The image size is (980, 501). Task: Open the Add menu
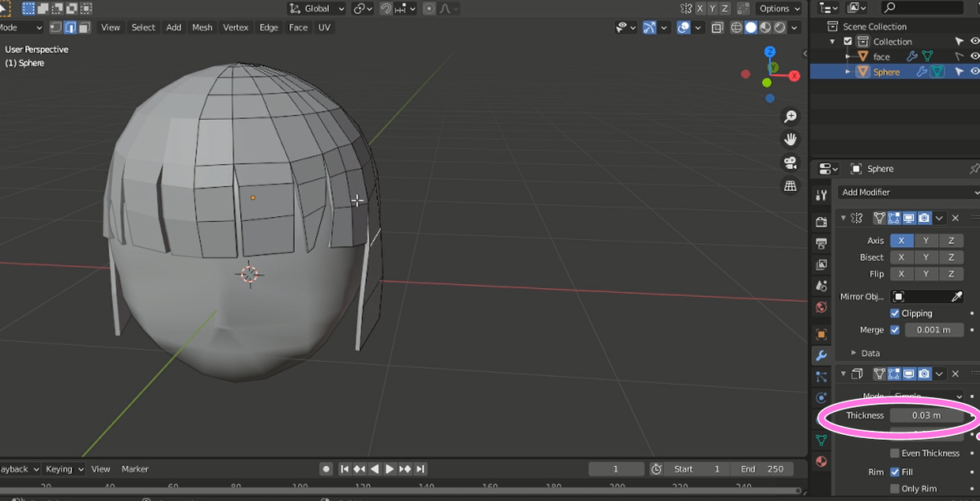click(174, 27)
